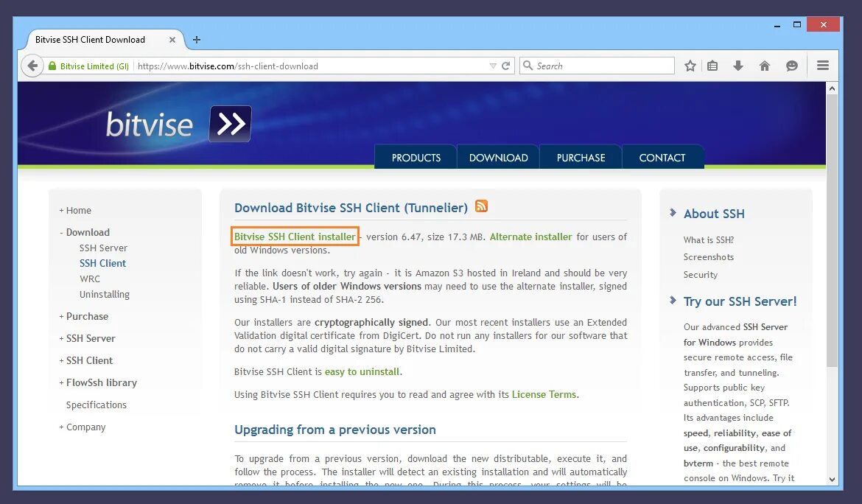Screen dimensions: 862x504
Task: Open the What is SSH? link
Action: click(x=709, y=240)
